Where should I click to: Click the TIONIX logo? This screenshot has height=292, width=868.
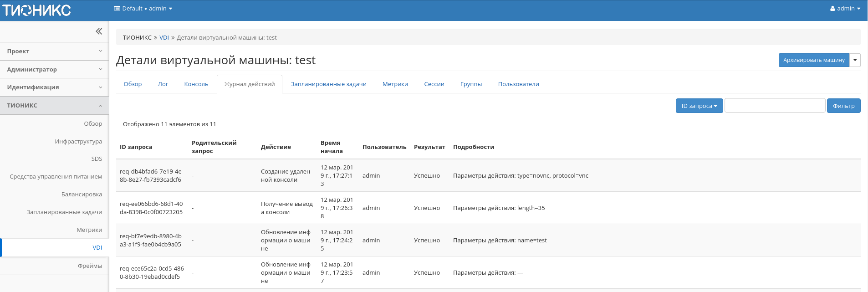pyautogui.click(x=36, y=10)
